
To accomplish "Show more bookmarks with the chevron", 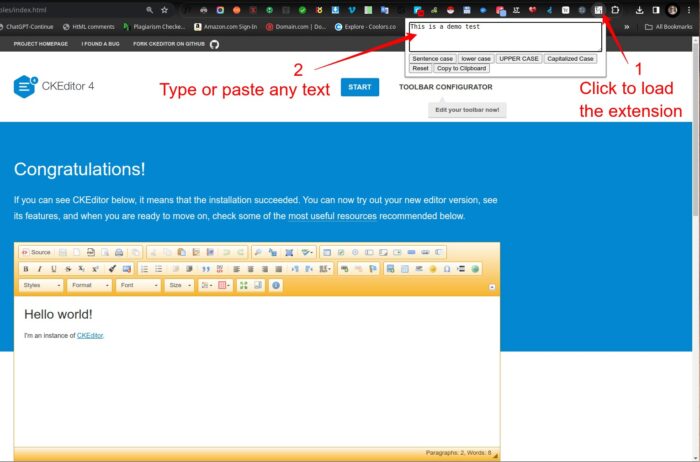I will [627, 27].
